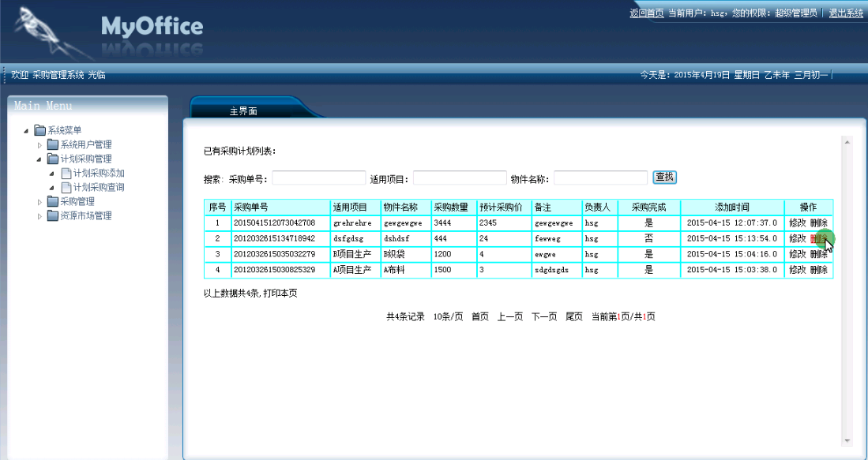
Task: Collapse the 系统菜单 tree root
Action: pos(27,131)
